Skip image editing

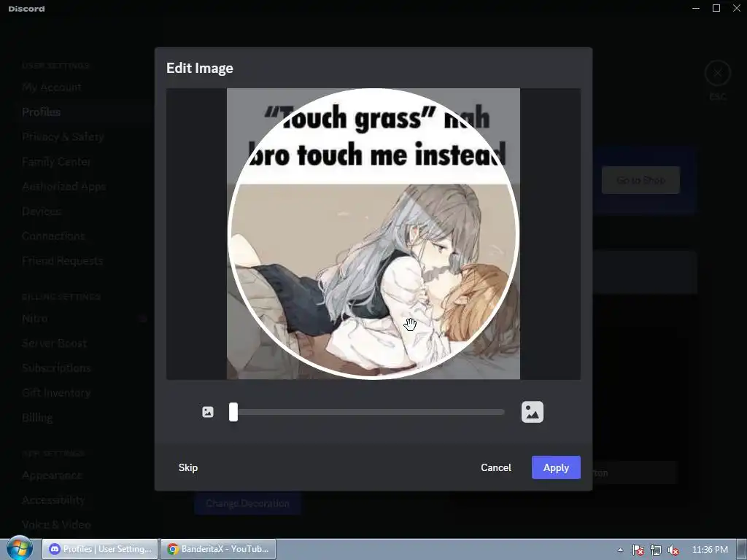188,467
